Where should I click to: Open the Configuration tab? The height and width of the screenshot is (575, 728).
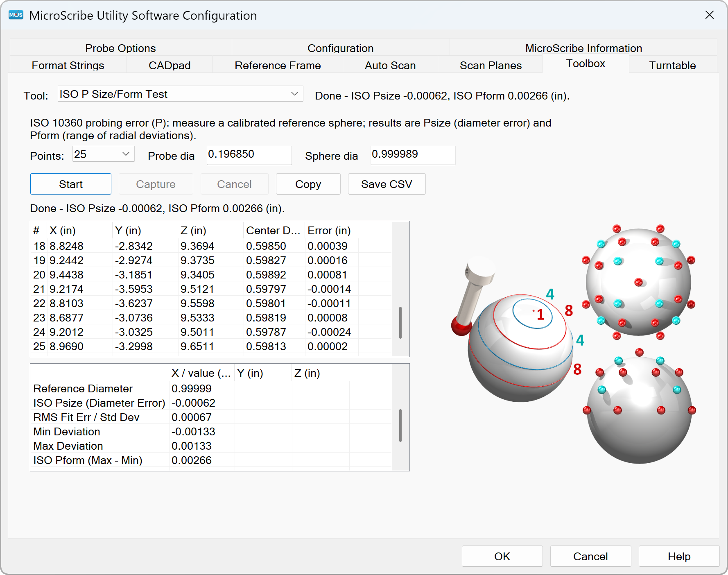(340, 48)
